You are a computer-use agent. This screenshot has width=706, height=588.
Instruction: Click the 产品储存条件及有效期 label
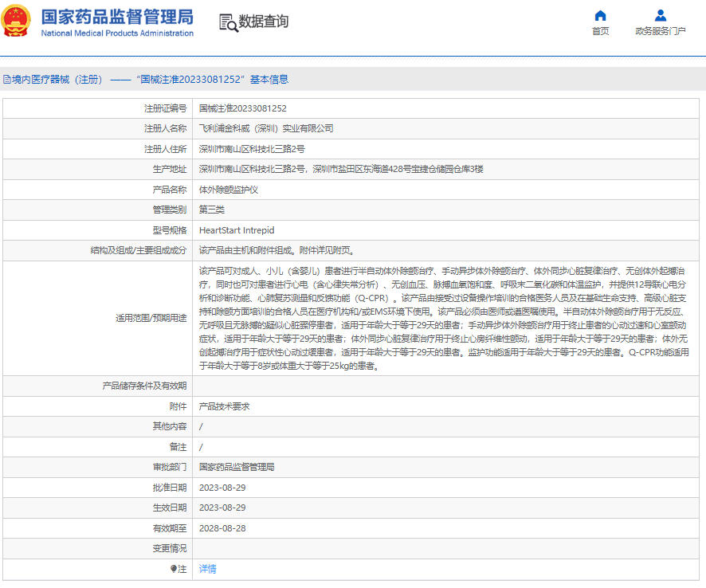(144, 386)
